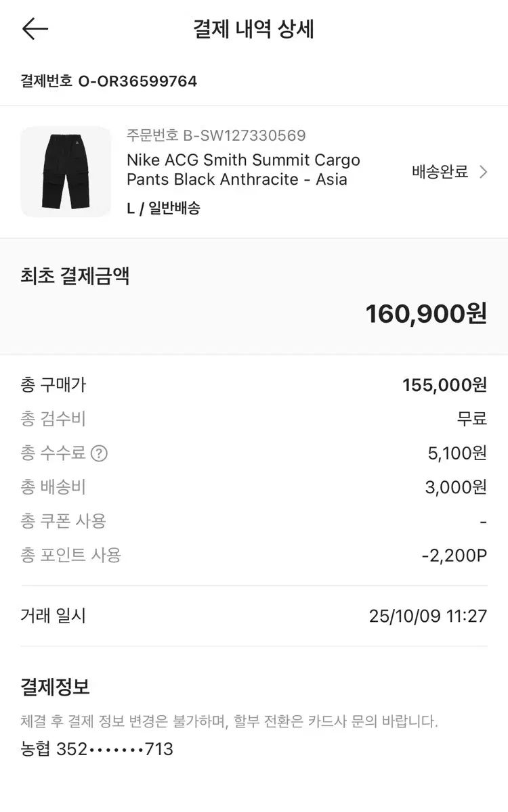Tap the back arrow icon

point(35,29)
